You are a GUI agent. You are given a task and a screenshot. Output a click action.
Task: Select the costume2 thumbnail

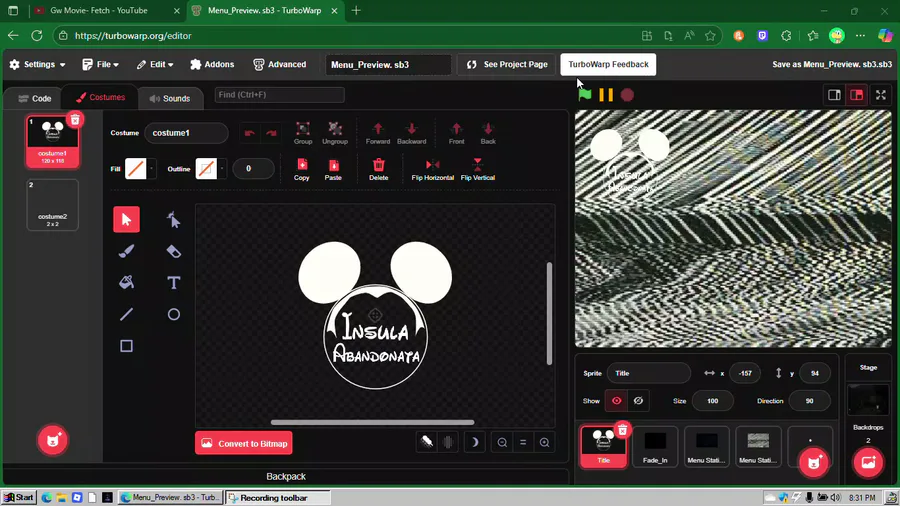point(52,205)
